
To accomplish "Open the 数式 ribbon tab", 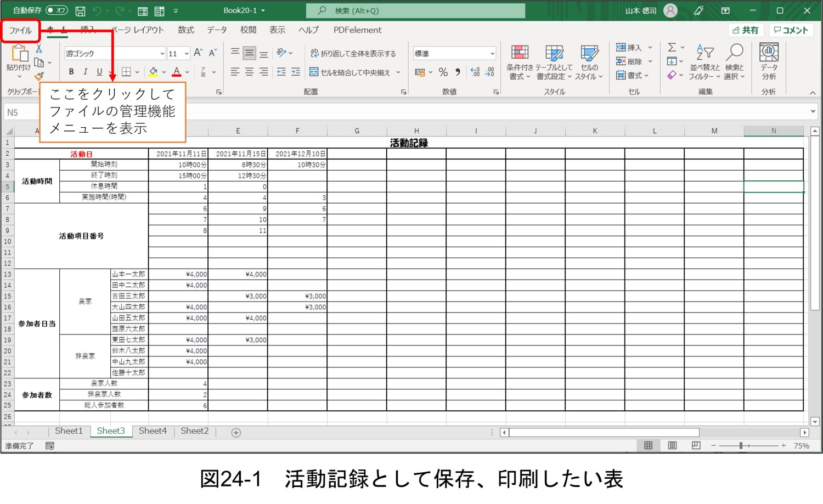I will pyautogui.click(x=186, y=30).
